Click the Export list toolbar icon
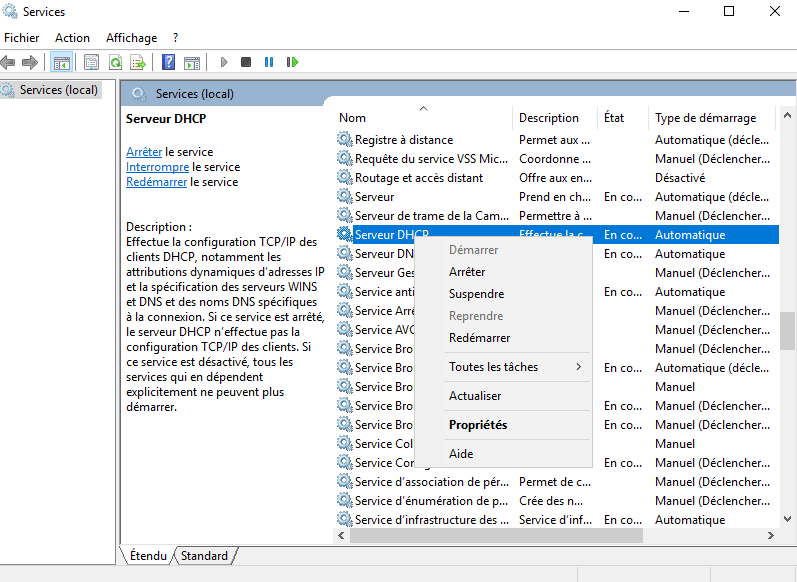 (138, 62)
